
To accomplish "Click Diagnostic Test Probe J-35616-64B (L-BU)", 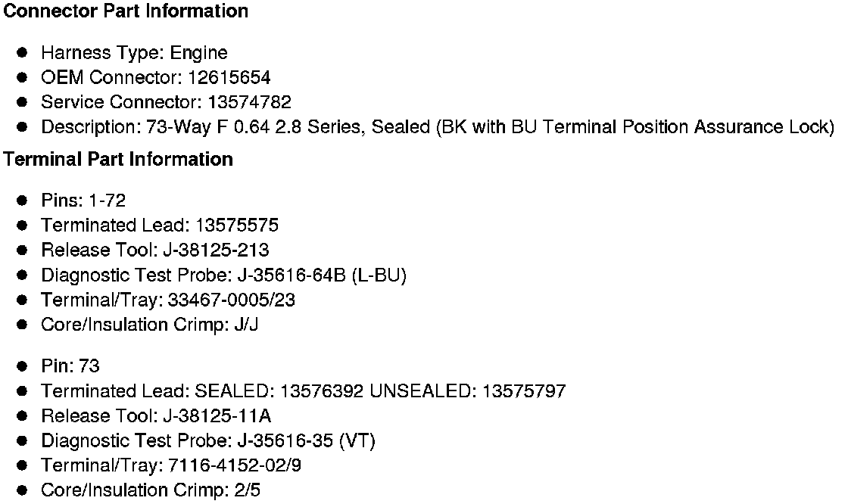I will click(x=323, y=275).
